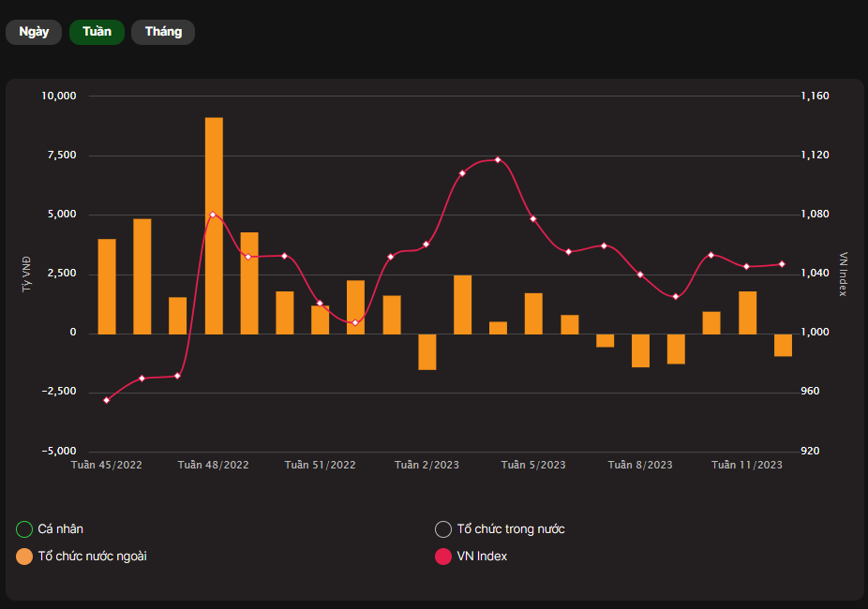Viewport: 868px width, 609px height.
Task: Click the negative orange bar at Tuần 8/2023
Action: (x=640, y=349)
